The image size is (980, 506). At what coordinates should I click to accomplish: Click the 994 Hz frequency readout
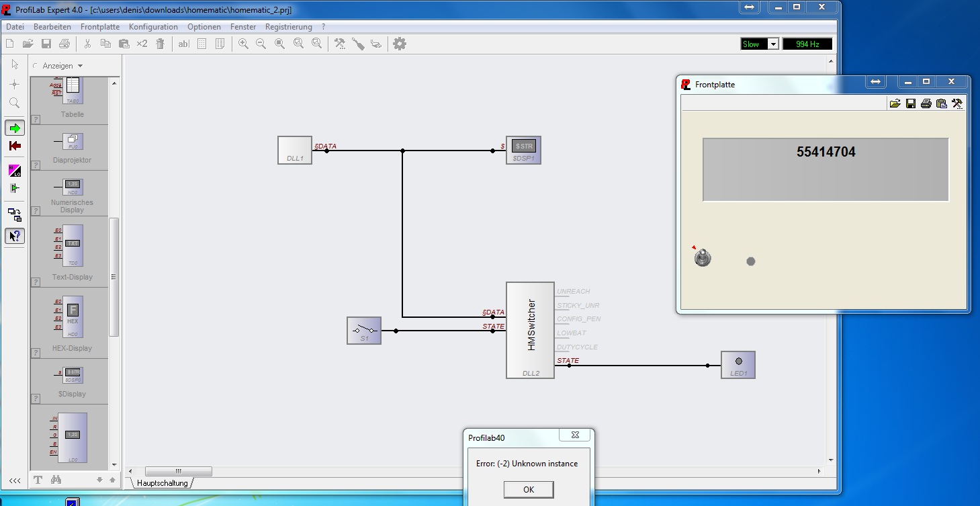807,44
